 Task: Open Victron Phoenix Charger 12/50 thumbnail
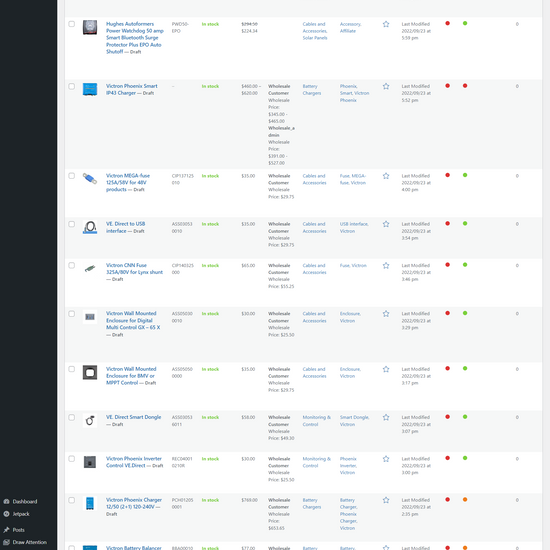90,503
